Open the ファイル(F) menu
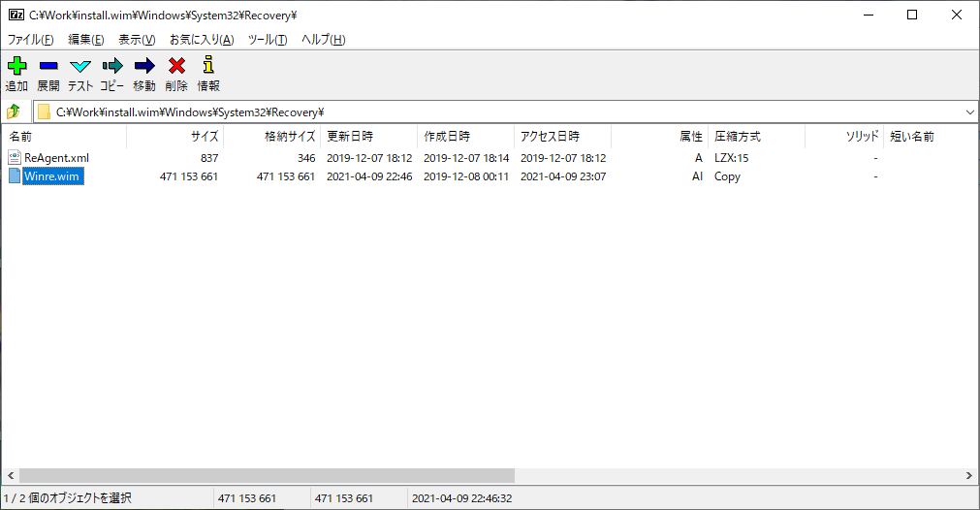Image resolution: width=980 pixels, height=510 pixels. [x=30, y=40]
